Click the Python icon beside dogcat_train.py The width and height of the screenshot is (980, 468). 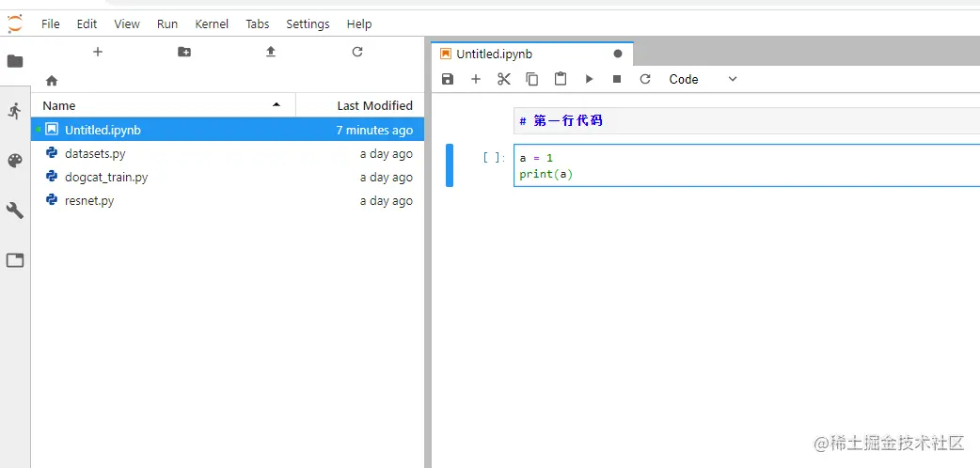click(52, 176)
